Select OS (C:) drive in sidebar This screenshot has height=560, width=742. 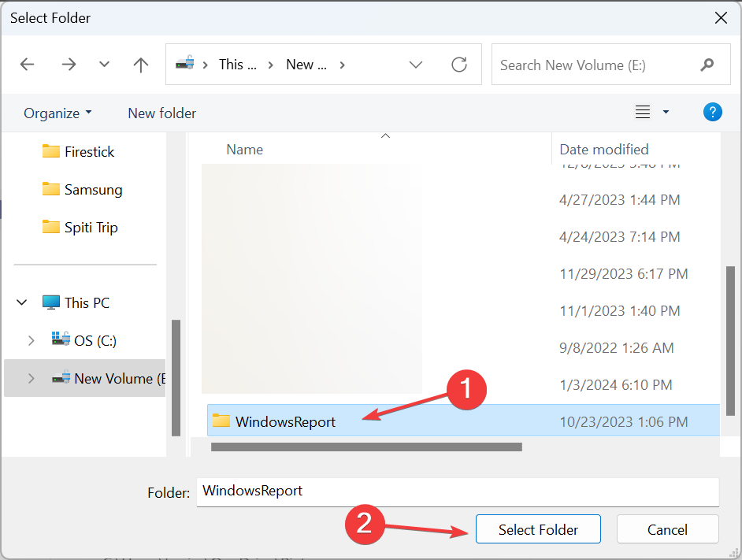click(84, 340)
